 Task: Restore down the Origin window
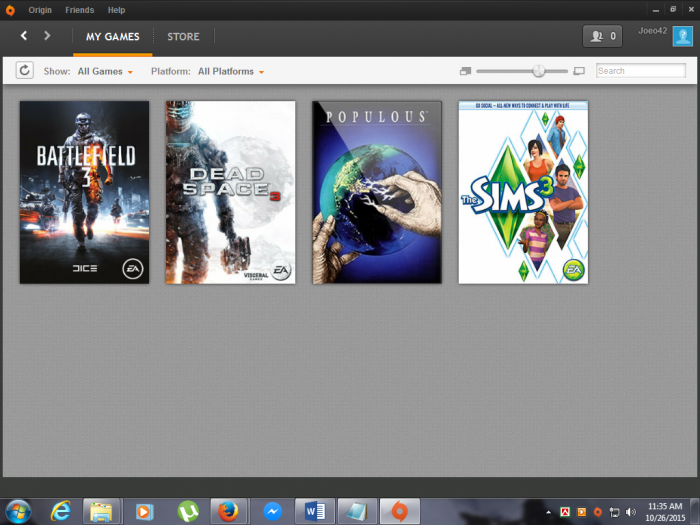[x=673, y=9]
